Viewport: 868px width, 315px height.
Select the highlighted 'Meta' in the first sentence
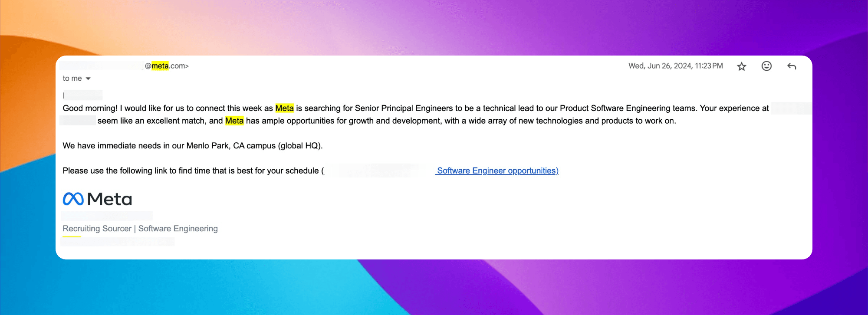pyautogui.click(x=284, y=108)
